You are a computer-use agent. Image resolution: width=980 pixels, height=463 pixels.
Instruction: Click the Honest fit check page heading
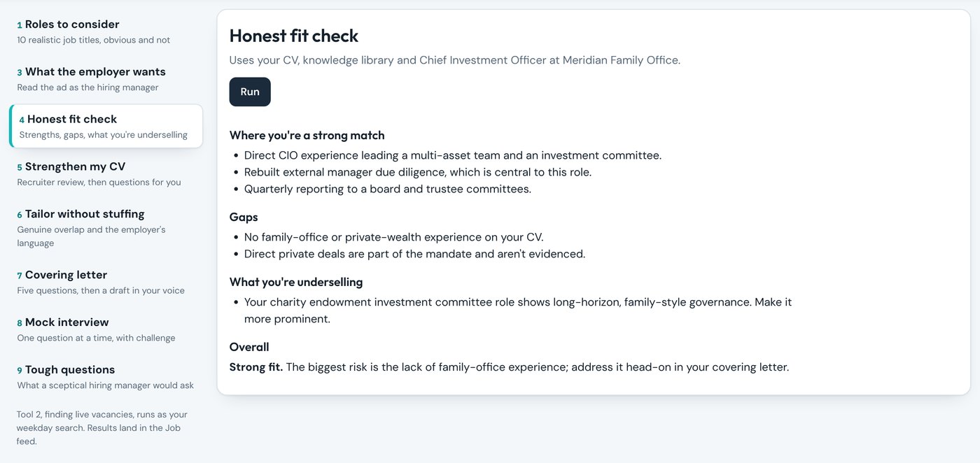pos(294,36)
